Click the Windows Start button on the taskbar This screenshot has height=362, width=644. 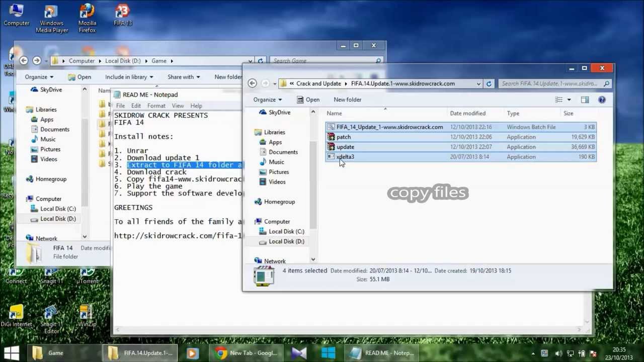(11, 353)
